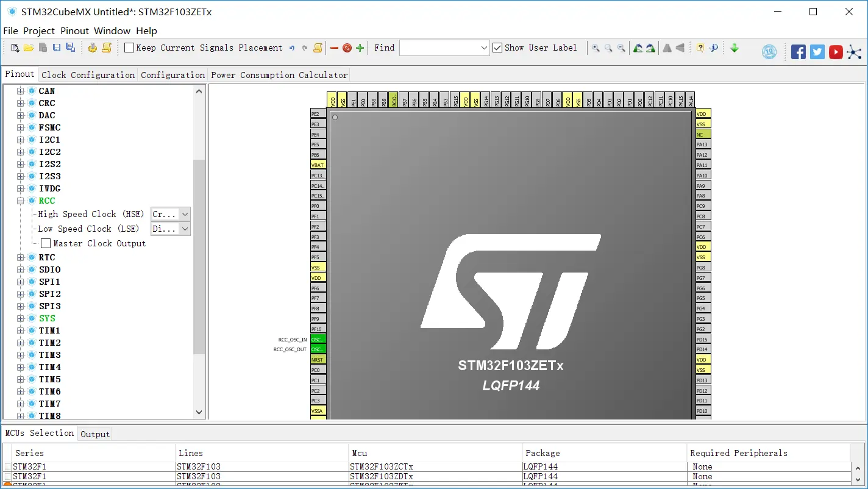
Task: Open Low Speed Clock (LSE) dropdown
Action: [x=185, y=229]
